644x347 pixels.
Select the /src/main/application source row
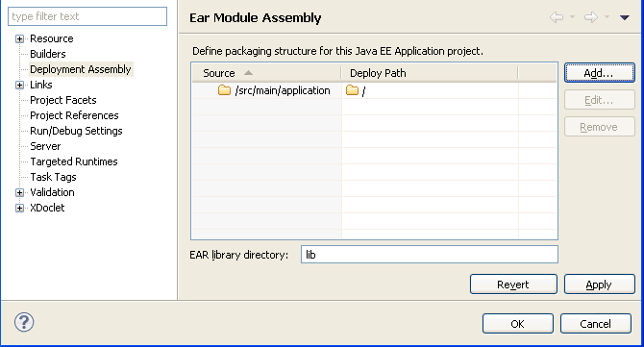(x=267, y=90)
